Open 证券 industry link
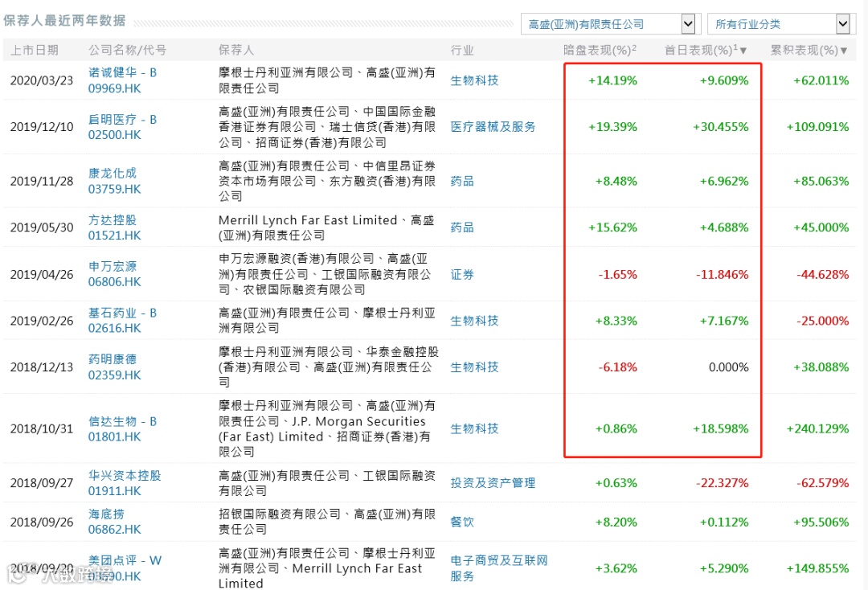The image size is (868, 590). click(461, 275)
